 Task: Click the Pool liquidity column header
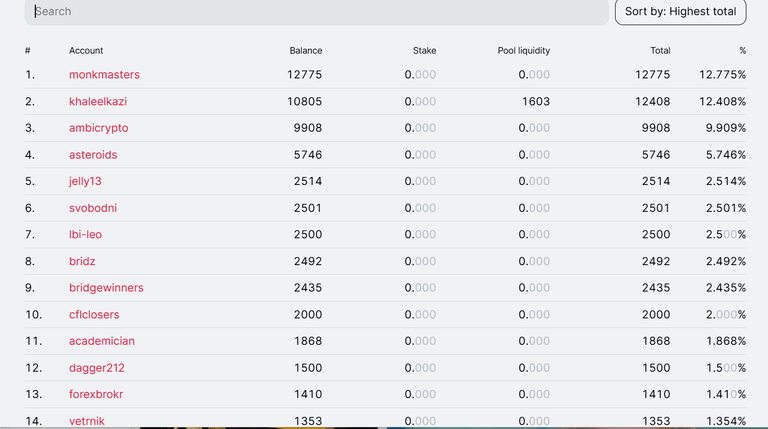524,50
